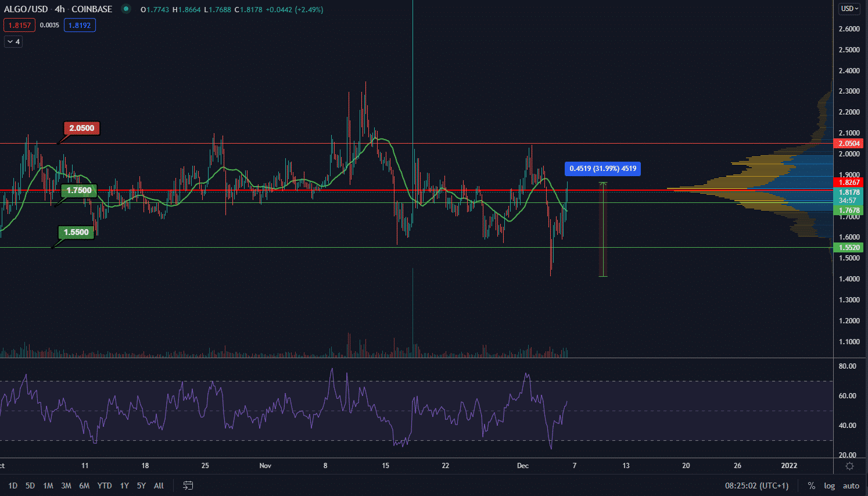Click the red 2.0500 price callout

point(81,128)
